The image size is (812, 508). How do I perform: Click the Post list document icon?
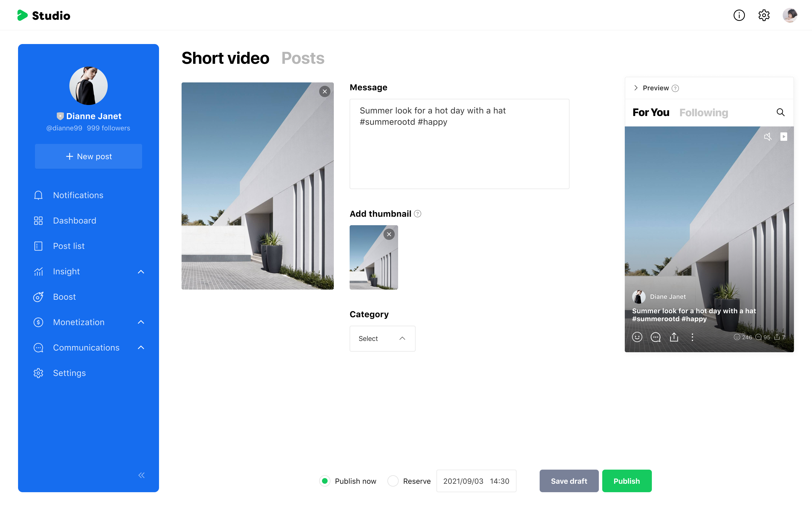coord(38,246)
